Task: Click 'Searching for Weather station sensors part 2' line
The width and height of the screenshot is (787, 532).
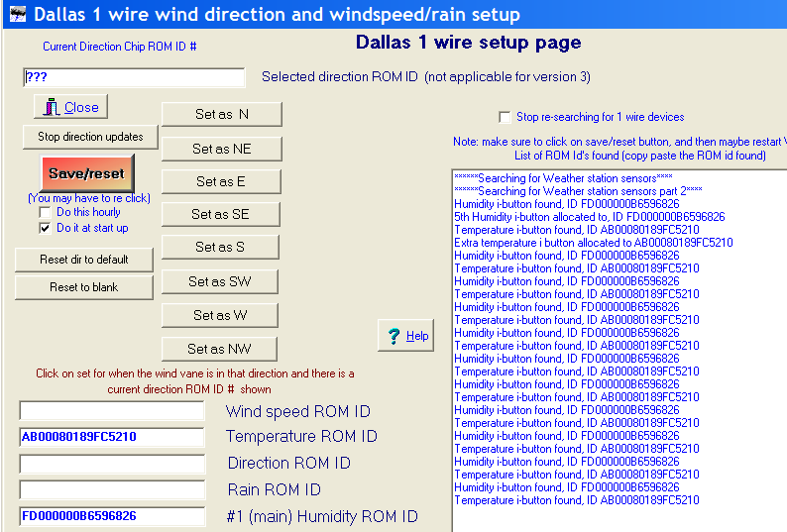Action: pos(578,191)
